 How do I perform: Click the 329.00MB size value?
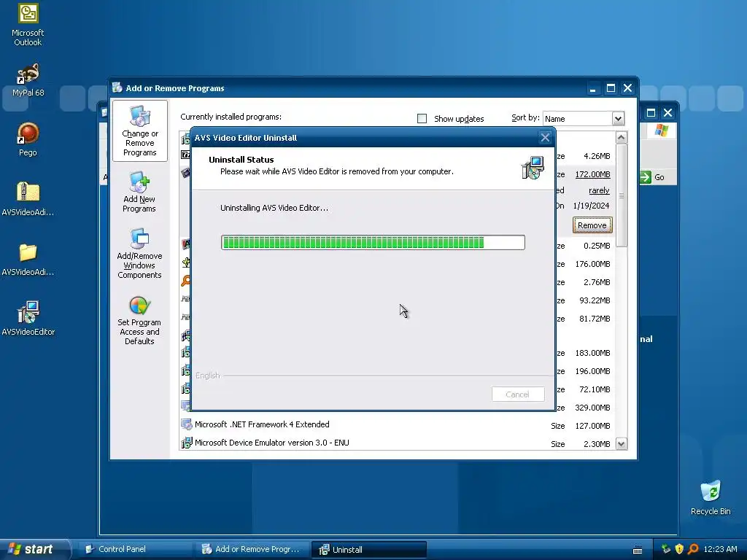(x=592, y=408)
